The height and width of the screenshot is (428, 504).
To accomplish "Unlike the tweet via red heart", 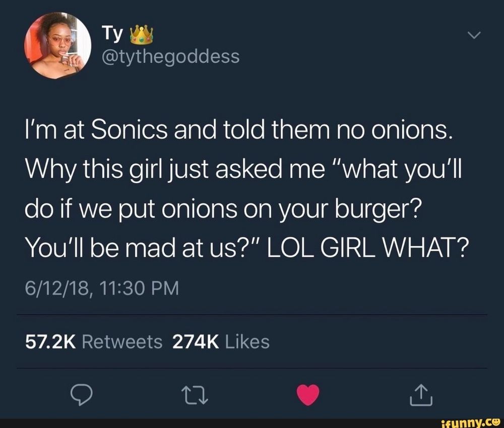I will pos(308,395).
